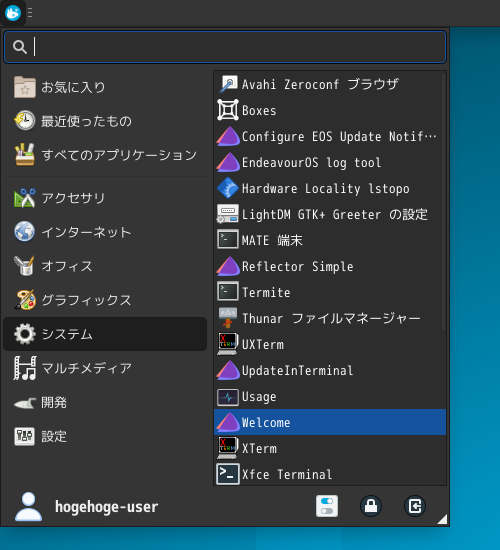Viewport: 500px width, 550px height.
Task: Show すべてのアプリケーション category
Action: 105,155
